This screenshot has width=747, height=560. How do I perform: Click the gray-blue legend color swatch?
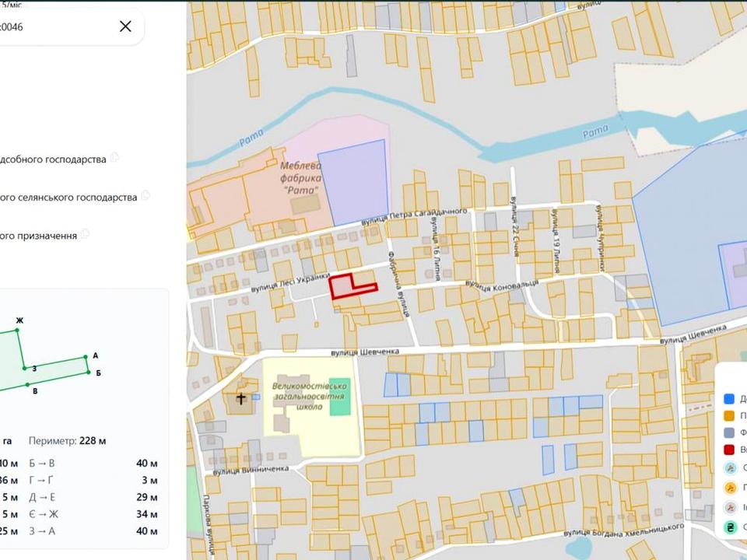pos(729,432)
